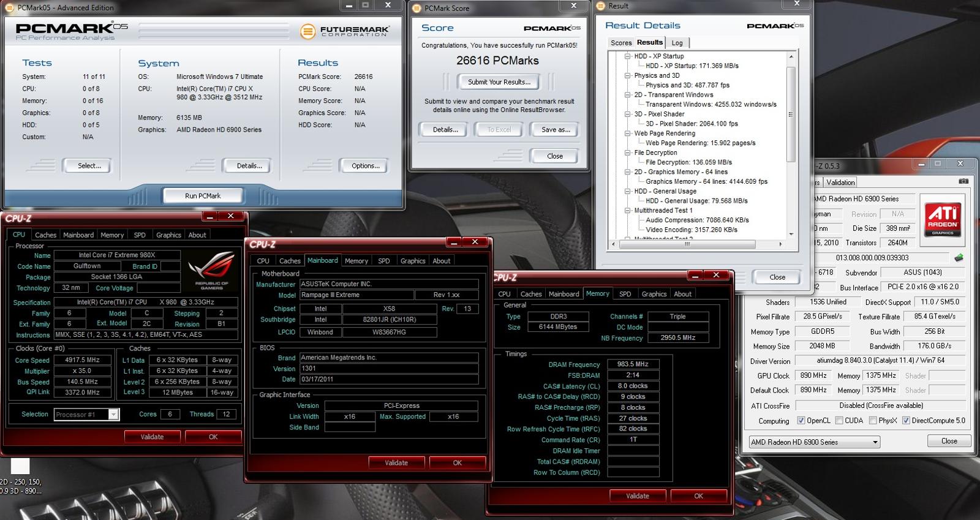The height and width of the screenshot is (520, 980).
Task: Collapse the 2D - Graphics Memory - 64 lines node
Action: pos(627,172)
